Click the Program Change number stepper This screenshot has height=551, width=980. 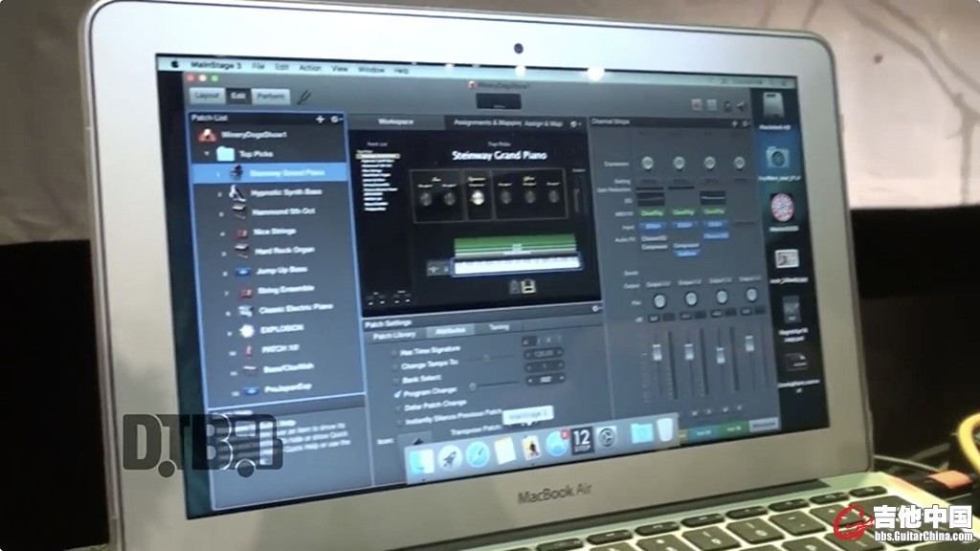click(545, 379)
